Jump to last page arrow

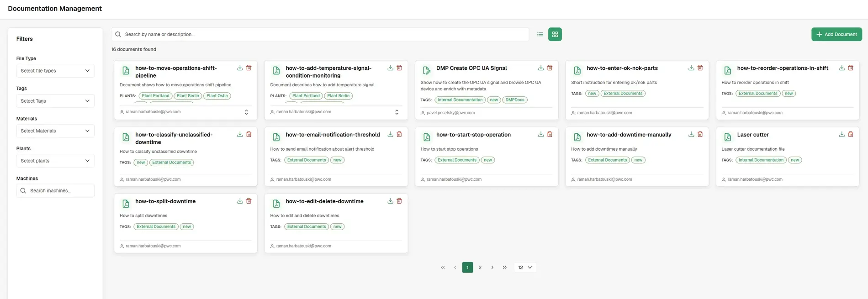(504, 268)
